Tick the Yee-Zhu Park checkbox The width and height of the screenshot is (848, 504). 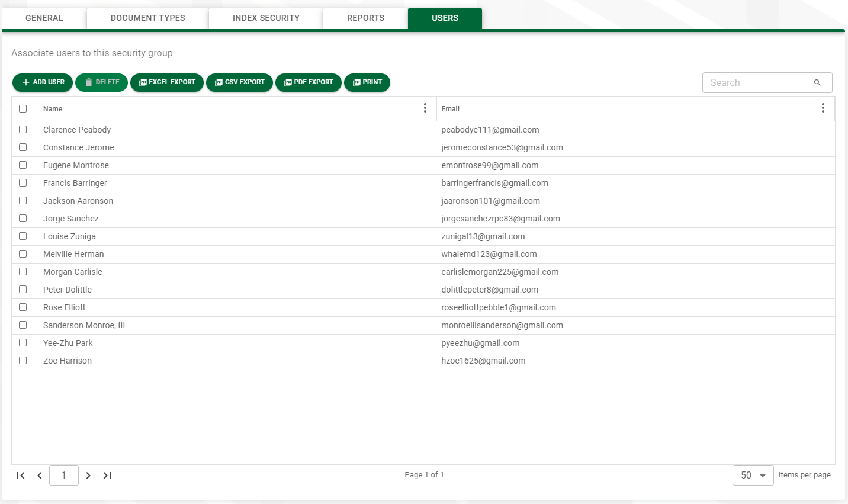click(23, 342)
